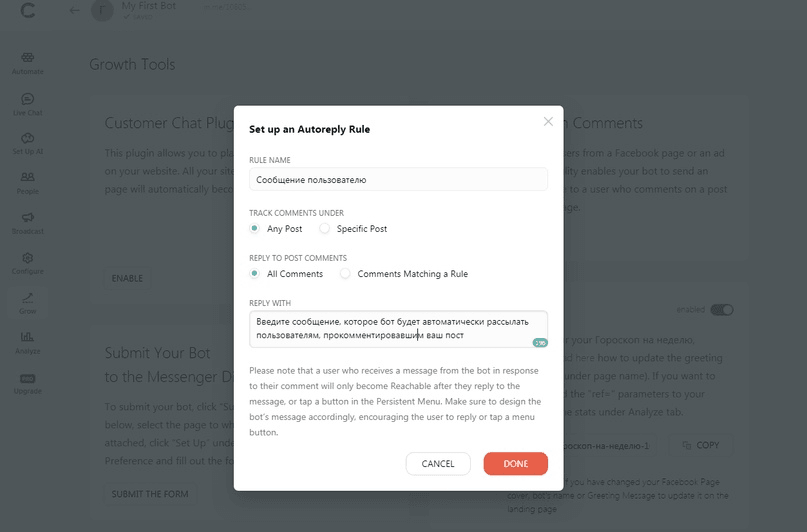Viewport: 807px width, 532px height.
Task: Open the Configure gear icon
Action: pyautogui.click(x=28, y=258)
